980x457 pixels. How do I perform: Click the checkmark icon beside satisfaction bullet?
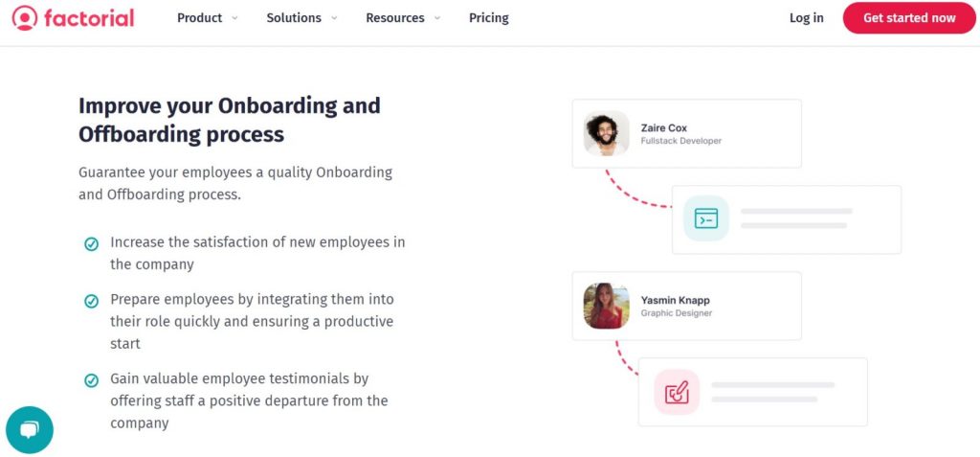click(91, 244)
